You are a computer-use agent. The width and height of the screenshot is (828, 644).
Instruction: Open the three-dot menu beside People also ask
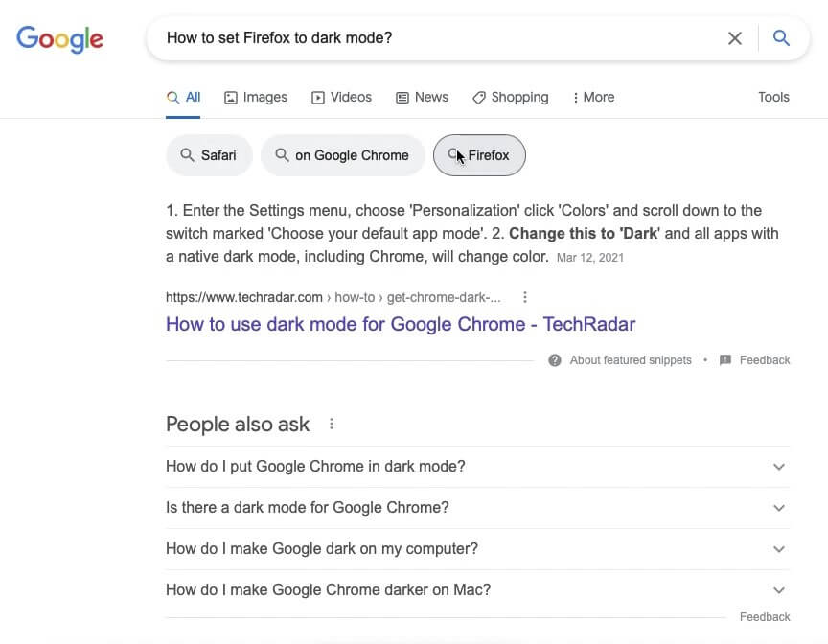click(331, 424)
